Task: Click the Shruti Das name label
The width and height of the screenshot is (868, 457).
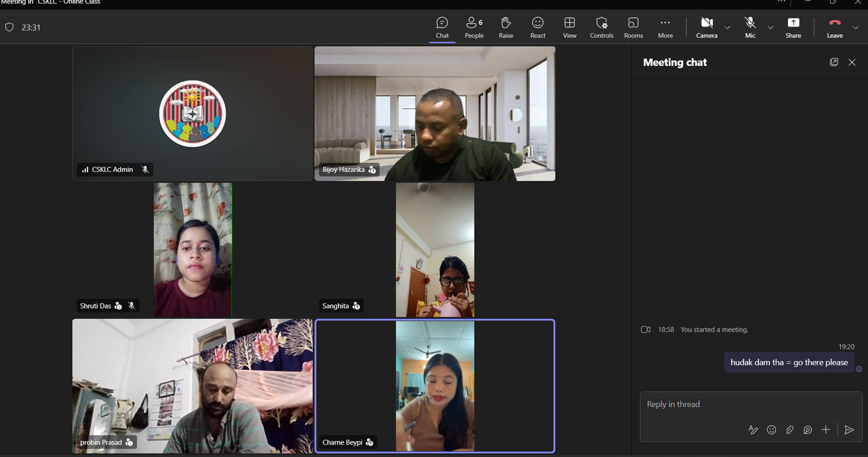Action: [95, 306]
